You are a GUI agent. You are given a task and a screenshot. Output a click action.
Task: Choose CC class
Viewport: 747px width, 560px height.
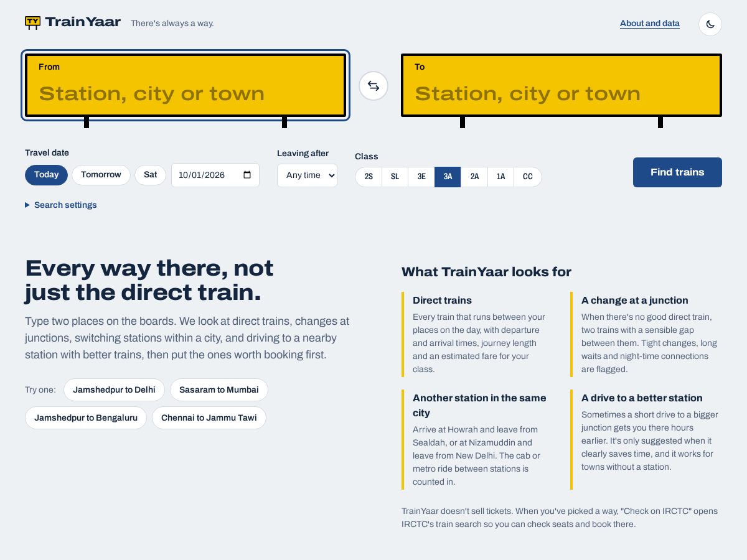[x=528, y=177]
